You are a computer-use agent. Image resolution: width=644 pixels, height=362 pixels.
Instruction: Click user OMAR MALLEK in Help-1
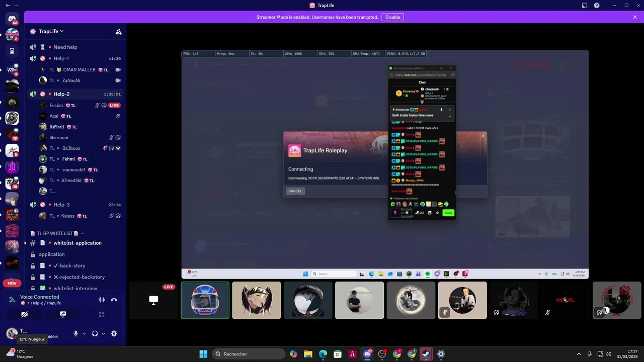coord(80,70)
